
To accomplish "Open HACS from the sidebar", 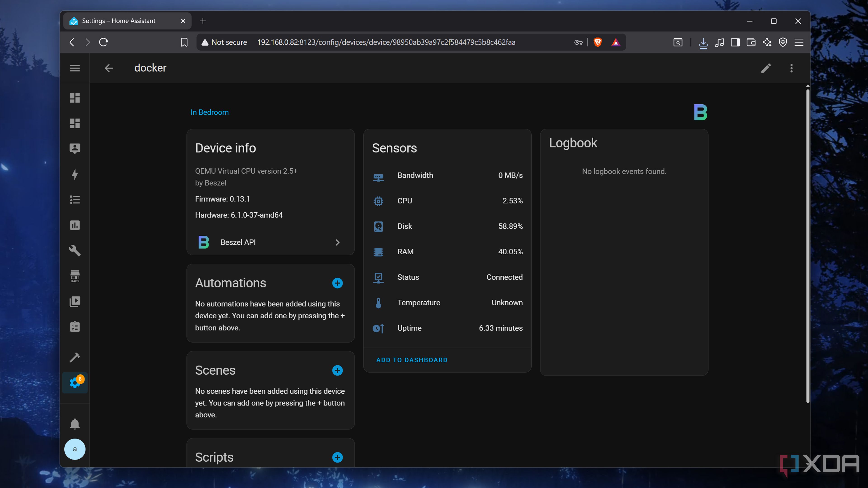I will click(75, 276).
